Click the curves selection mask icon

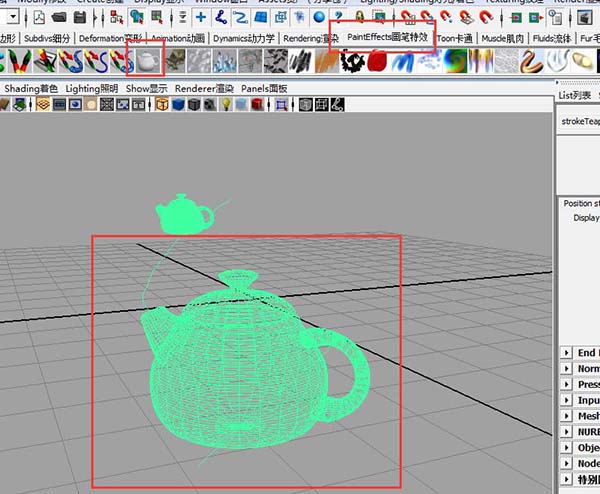pyautogui.click(x=241, y=17)
